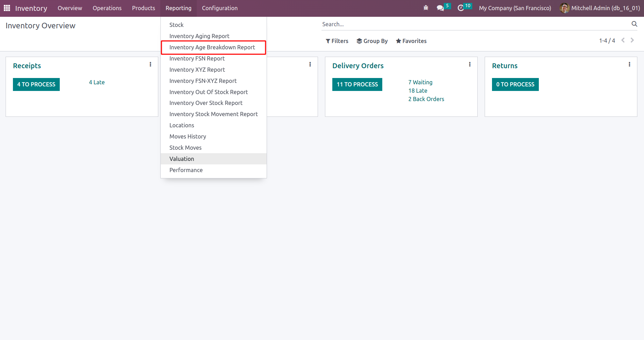Screen dimensions: 644x340
Task: Select Inventory Age Breakdown Report
Action: [x=212, y=47]
